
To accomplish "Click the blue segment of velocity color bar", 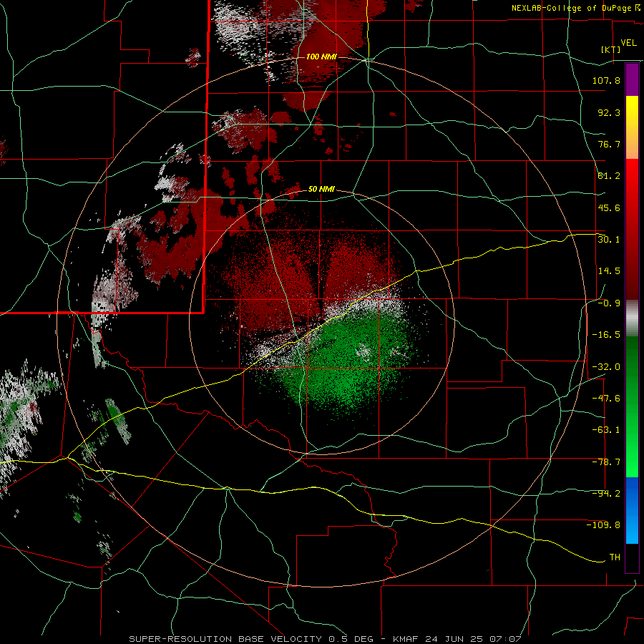I will (x=632, y=510).
